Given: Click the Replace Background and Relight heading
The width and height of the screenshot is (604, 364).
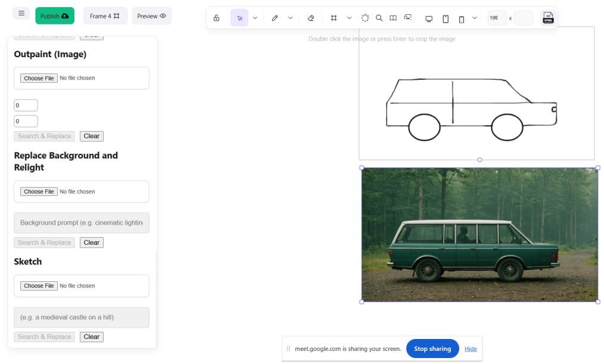Looking at the screenshot, I should [66, 161].
